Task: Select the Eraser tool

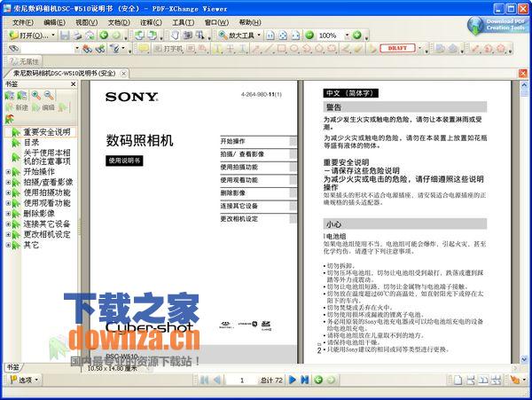Action: pyautogui.click(x=357, y=49)
